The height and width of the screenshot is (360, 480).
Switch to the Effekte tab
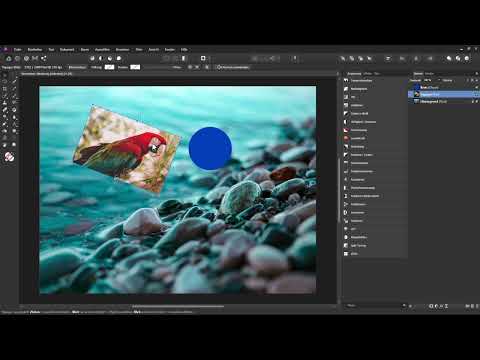(368, 74)
